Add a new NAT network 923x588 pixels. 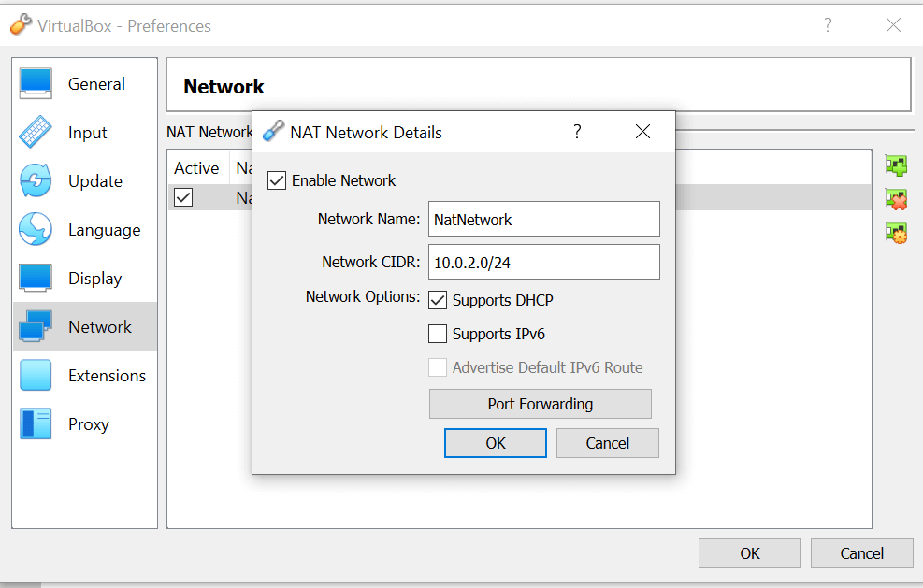895,165
